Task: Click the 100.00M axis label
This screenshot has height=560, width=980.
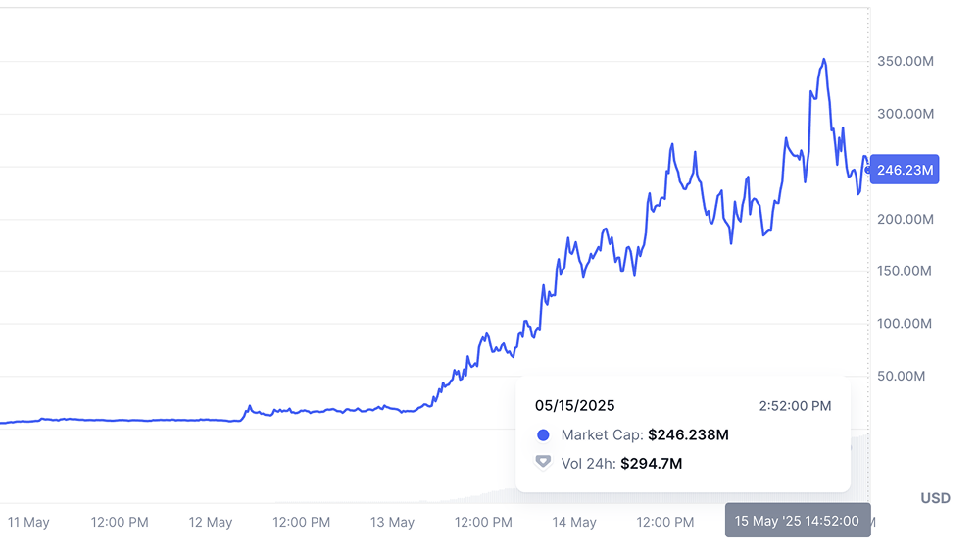Action: pyautogui.click(x=906, y=324)
